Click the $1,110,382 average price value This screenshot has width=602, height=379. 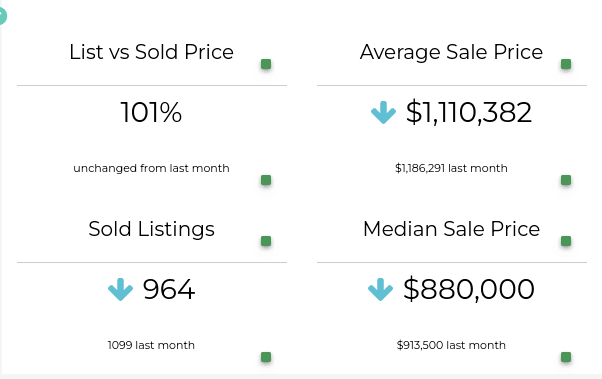[x=469, y=113]
